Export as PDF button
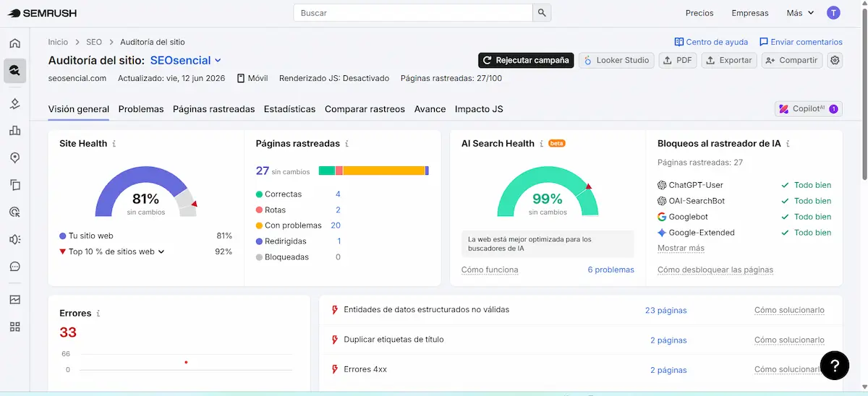Image resolution: width=868 pixels, height=396 pixels. click(678, 61)
